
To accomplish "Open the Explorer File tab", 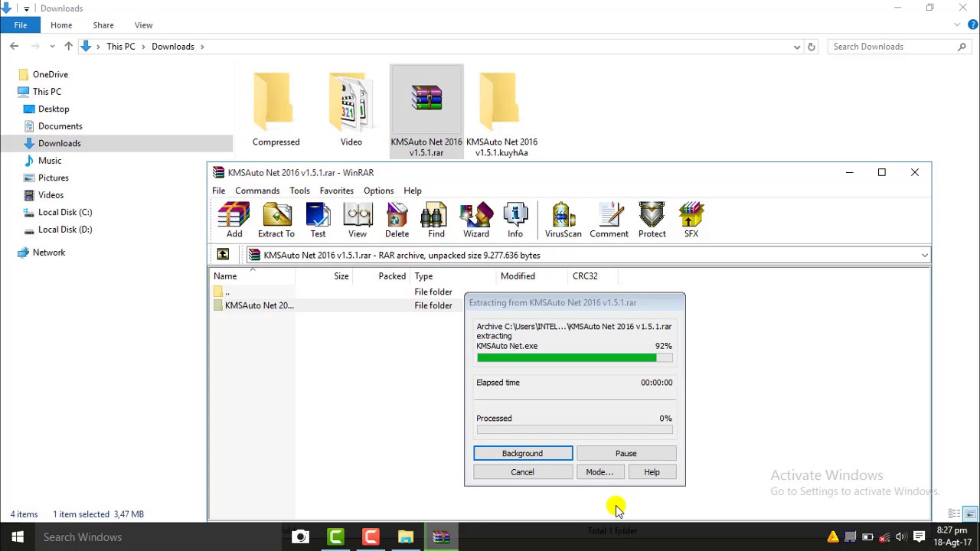I will tap(21, 25).
